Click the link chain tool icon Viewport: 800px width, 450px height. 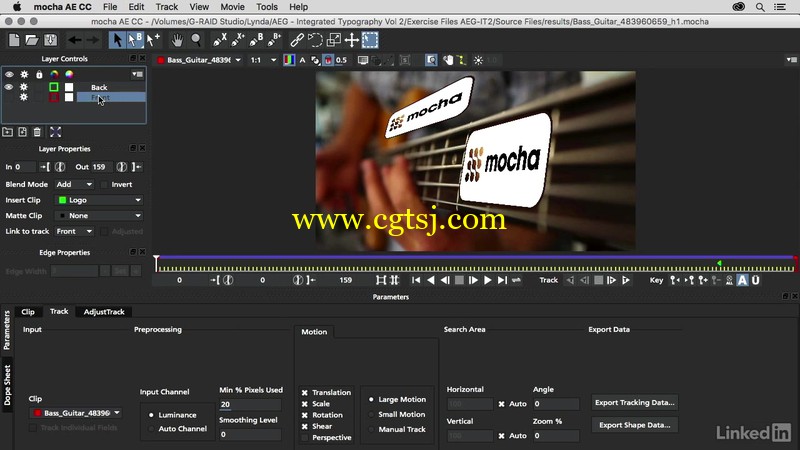[297, 40]
